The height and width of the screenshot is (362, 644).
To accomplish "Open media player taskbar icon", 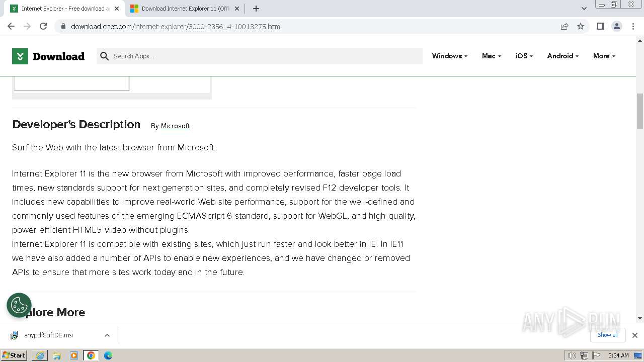I will pos(74,355).
